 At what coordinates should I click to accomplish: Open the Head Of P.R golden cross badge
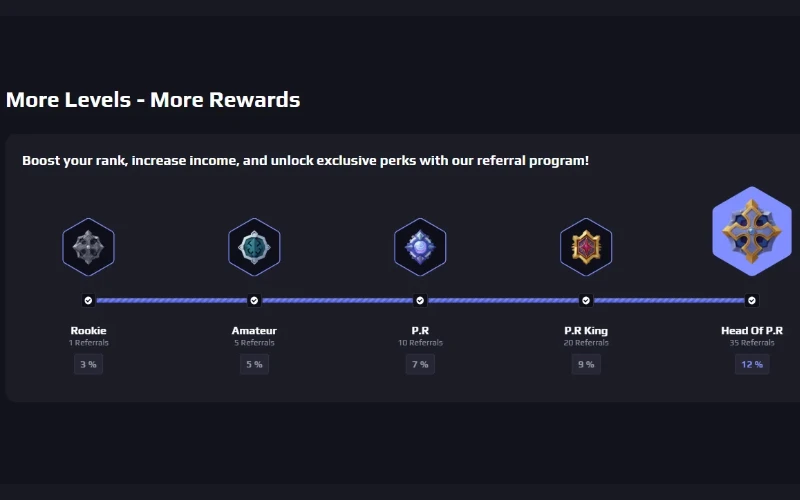(752, 231)
